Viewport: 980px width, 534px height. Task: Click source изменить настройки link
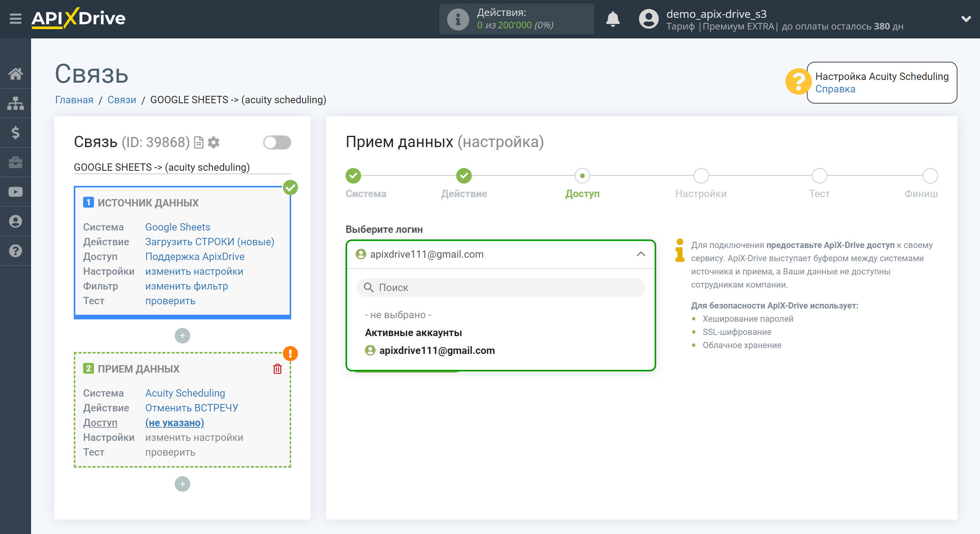[194, 271]
